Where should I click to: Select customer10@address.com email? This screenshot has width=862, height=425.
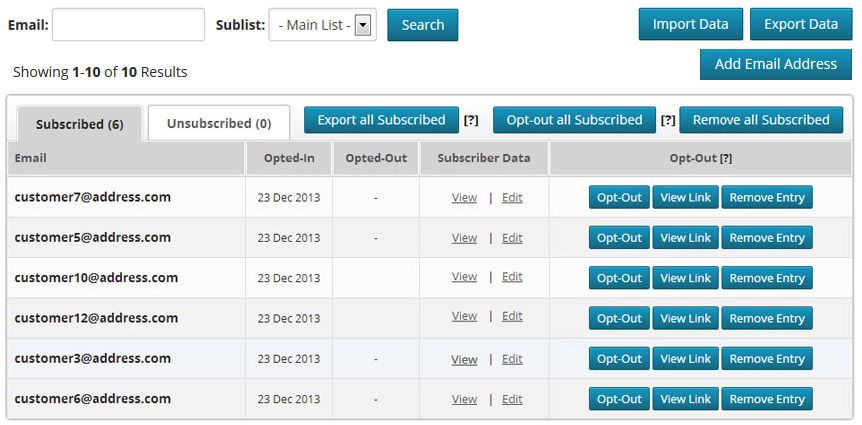pos(96,278)
